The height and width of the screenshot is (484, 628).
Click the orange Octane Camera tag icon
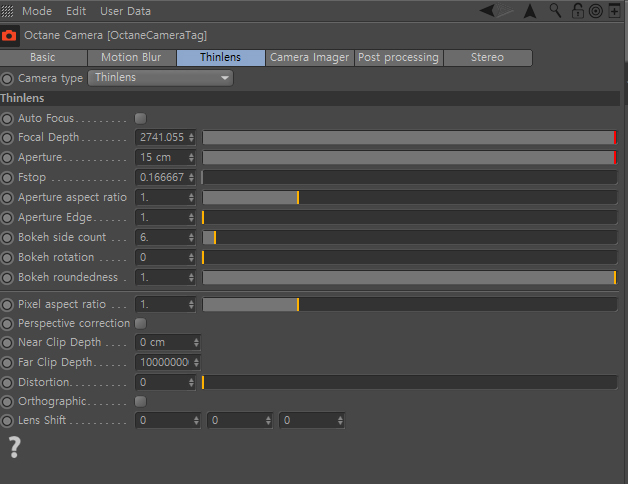(9, 36)
